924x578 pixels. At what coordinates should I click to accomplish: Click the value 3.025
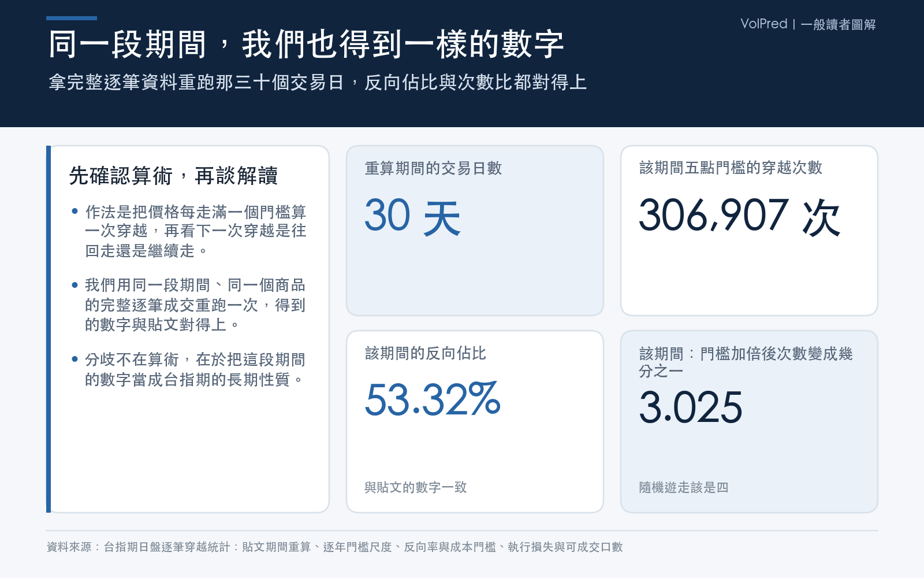tap(690, 407)
